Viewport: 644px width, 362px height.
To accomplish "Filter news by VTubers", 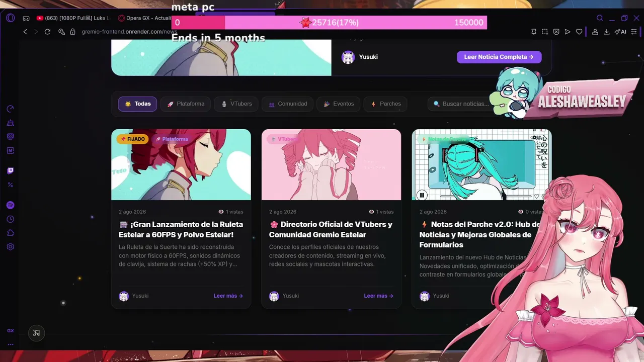I will coord(236,104).
